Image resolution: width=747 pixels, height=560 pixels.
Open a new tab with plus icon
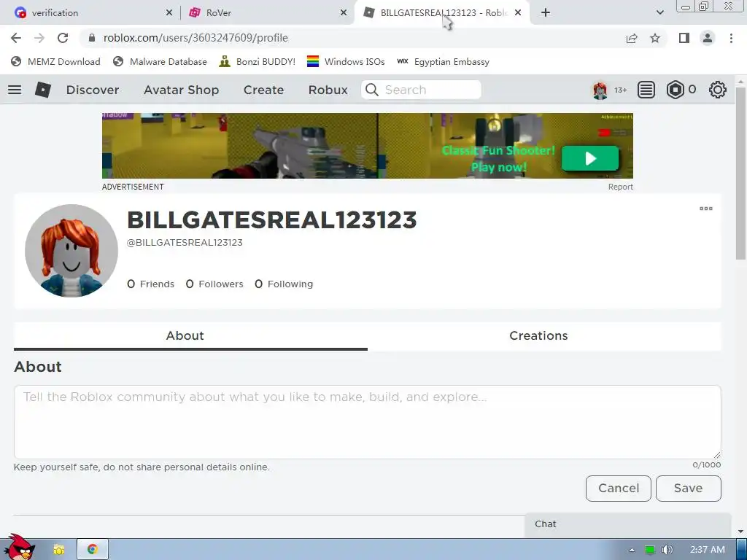click(x=546, y=13)
